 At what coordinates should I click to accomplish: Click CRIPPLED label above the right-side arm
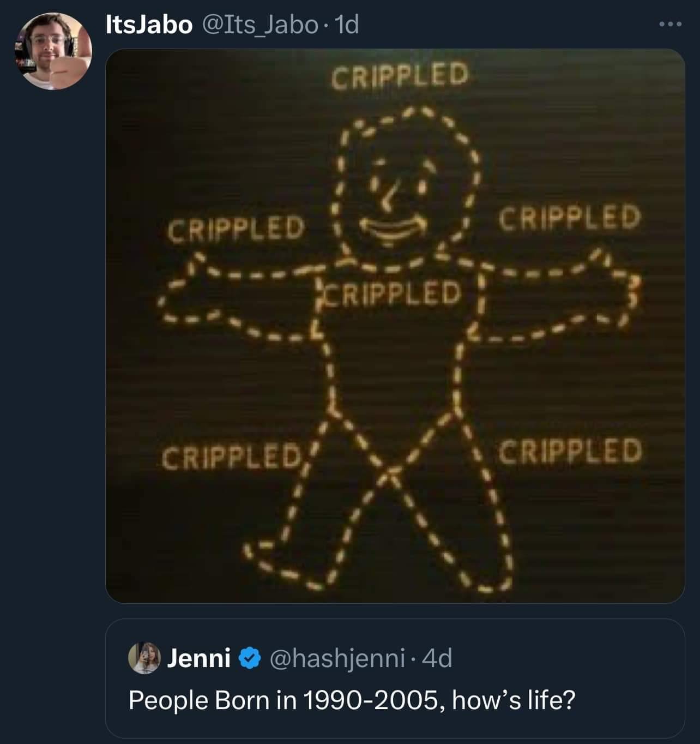pyautogui.click(x=569, y=218)
